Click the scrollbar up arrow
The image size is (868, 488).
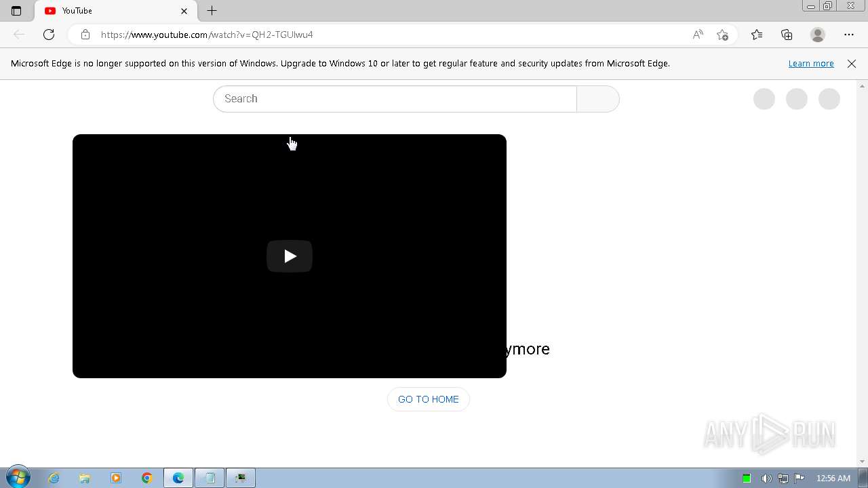(x=863, y=85)
